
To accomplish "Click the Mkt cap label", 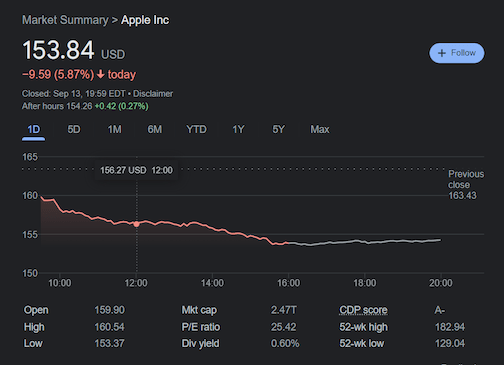I will point(199,310).
